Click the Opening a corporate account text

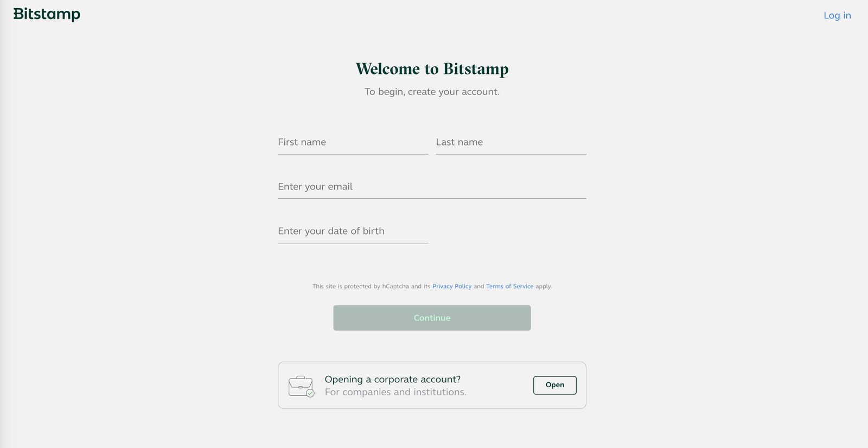click(x=393, y=379)
